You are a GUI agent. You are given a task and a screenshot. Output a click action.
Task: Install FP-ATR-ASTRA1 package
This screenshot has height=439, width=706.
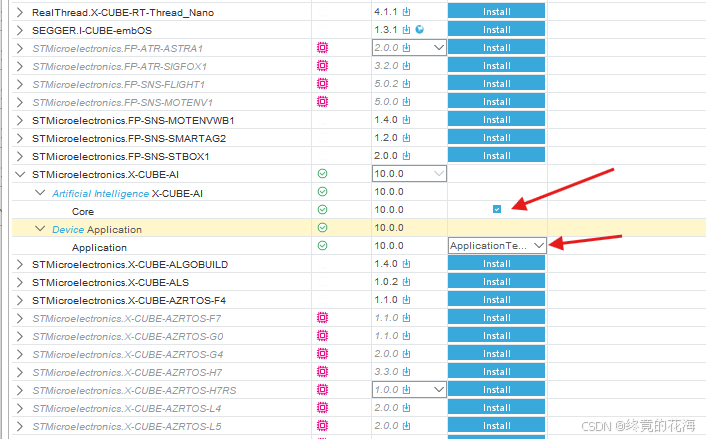[496, 47]
